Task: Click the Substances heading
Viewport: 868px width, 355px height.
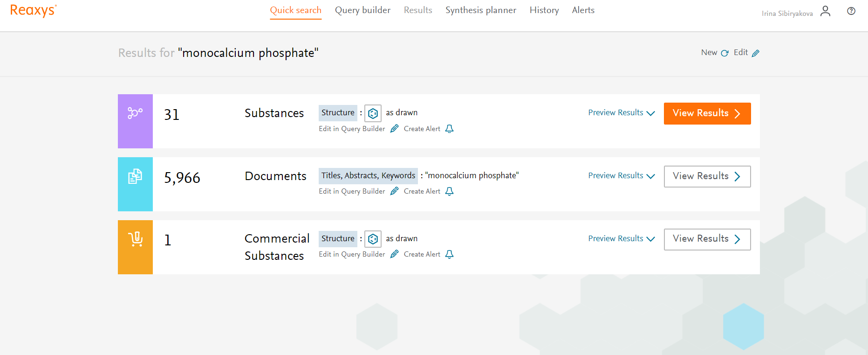Action: click(274, 113)
